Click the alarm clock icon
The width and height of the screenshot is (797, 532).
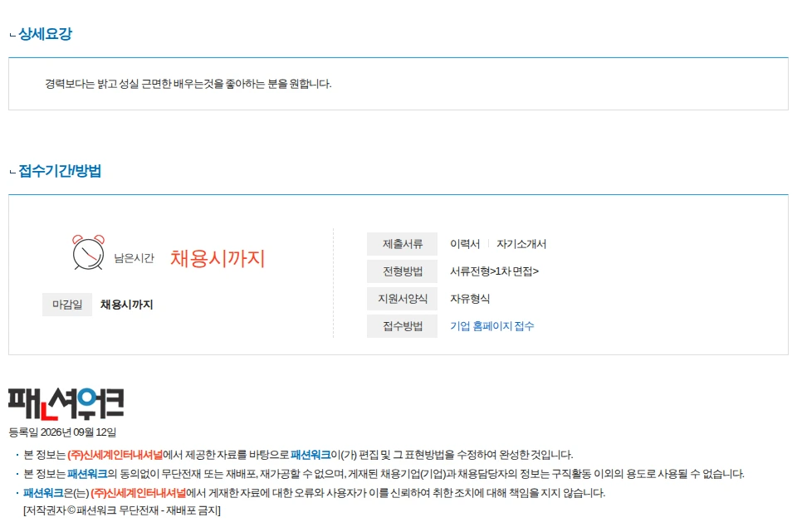[89, 252]
